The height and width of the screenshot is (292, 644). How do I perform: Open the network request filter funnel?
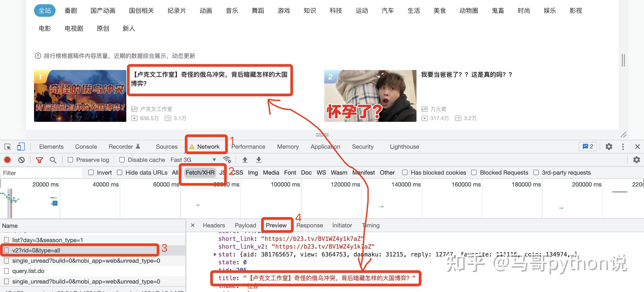click(x=39, y=160)
